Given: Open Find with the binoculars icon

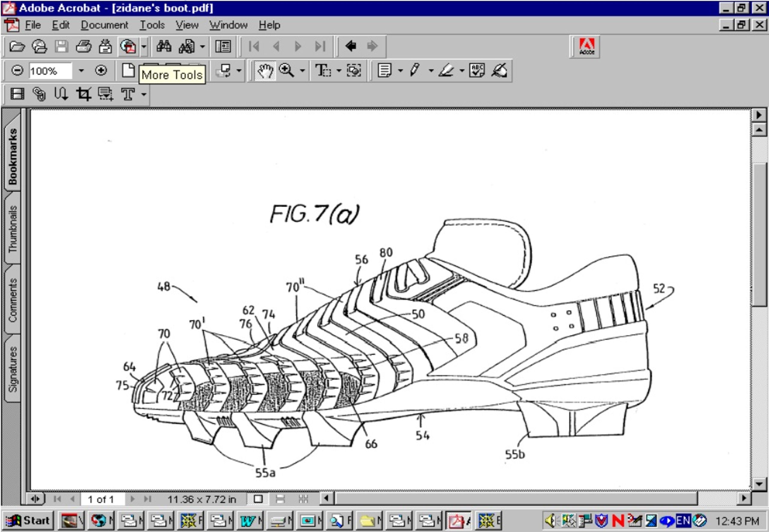Looking at the screenshot, I should point(164,46).
